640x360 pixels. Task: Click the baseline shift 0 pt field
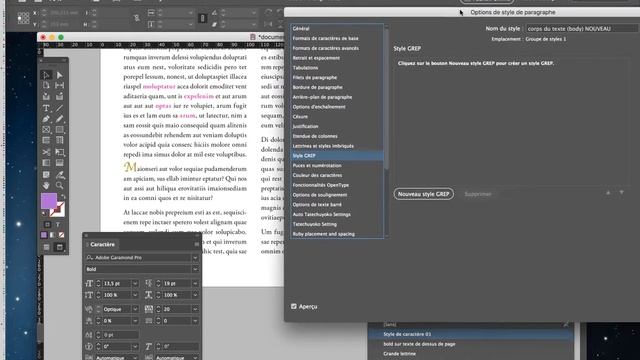[x=120, y=335]
